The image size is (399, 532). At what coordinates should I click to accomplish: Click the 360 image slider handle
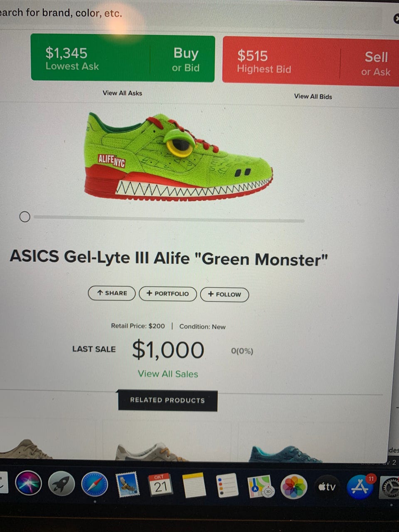(25, 217)
